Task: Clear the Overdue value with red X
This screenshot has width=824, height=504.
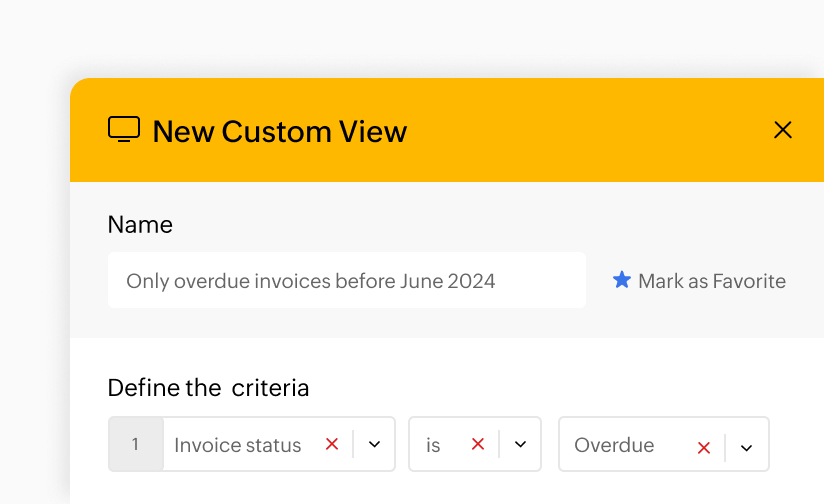Action: pos(704,448)
